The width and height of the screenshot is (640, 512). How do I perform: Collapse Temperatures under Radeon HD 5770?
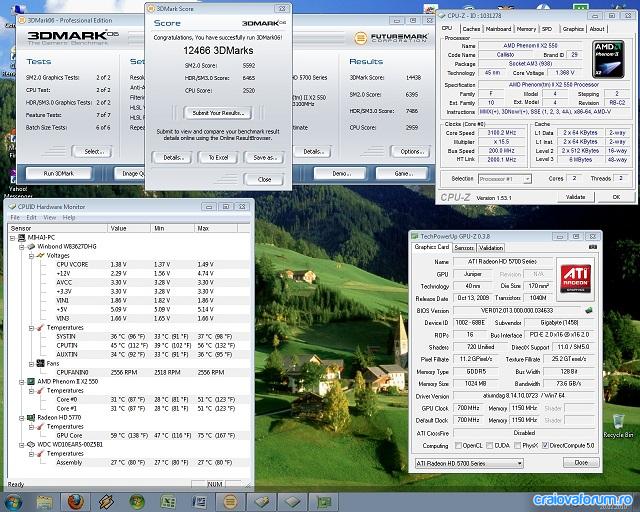(x=31, y=427)
